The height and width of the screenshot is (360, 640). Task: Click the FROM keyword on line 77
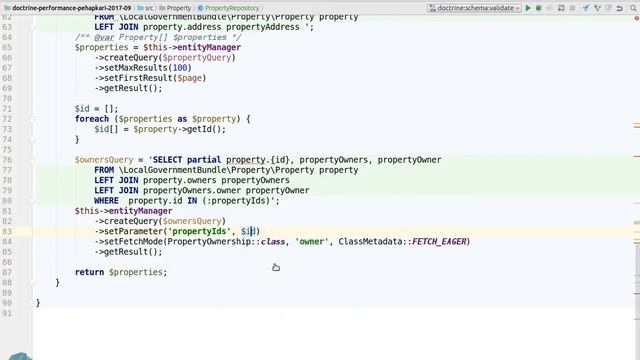click(x=104, y=170)
